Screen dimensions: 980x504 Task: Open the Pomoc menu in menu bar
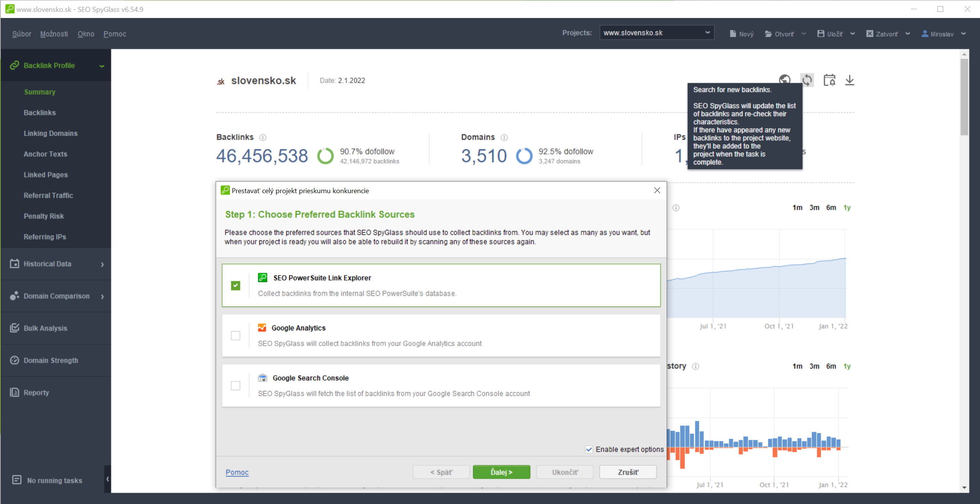click(115, 34)
